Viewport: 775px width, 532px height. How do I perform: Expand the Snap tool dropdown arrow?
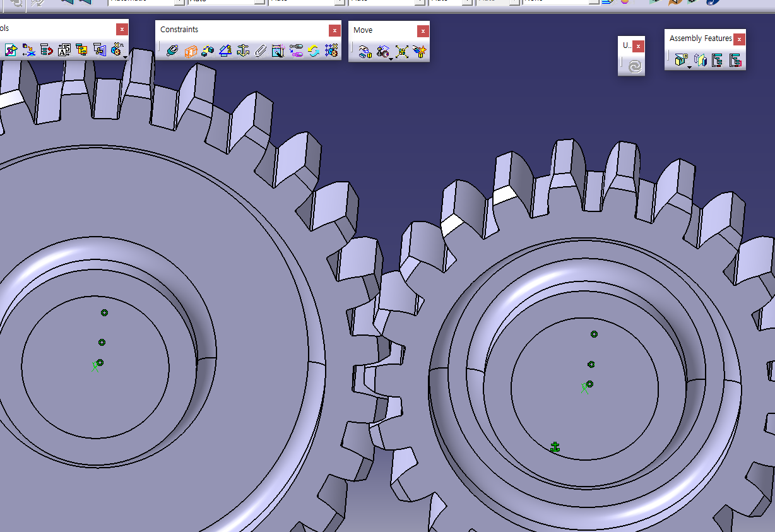pyautogui.click(x=391, y=58)
